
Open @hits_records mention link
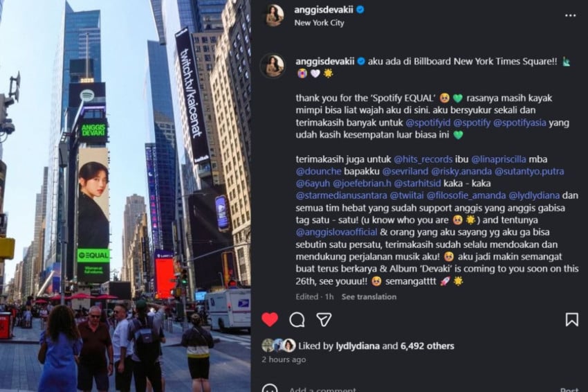click(423, 159)
